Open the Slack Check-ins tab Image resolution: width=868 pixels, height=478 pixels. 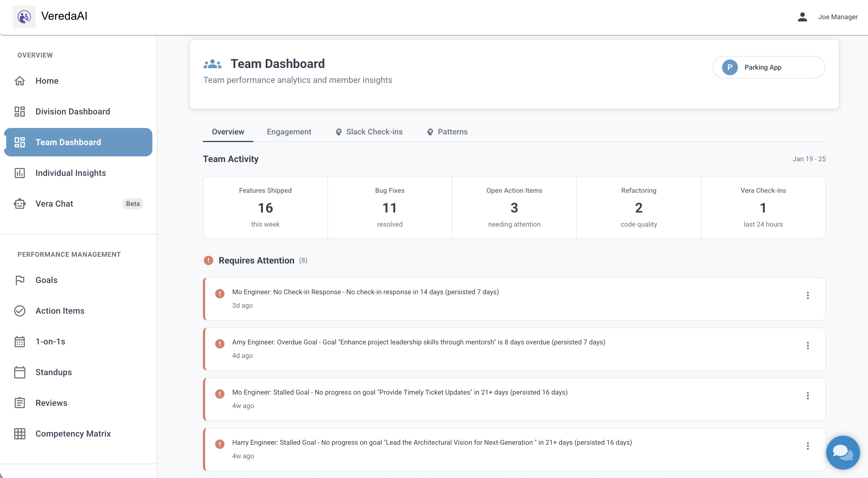tap(374, 132)
